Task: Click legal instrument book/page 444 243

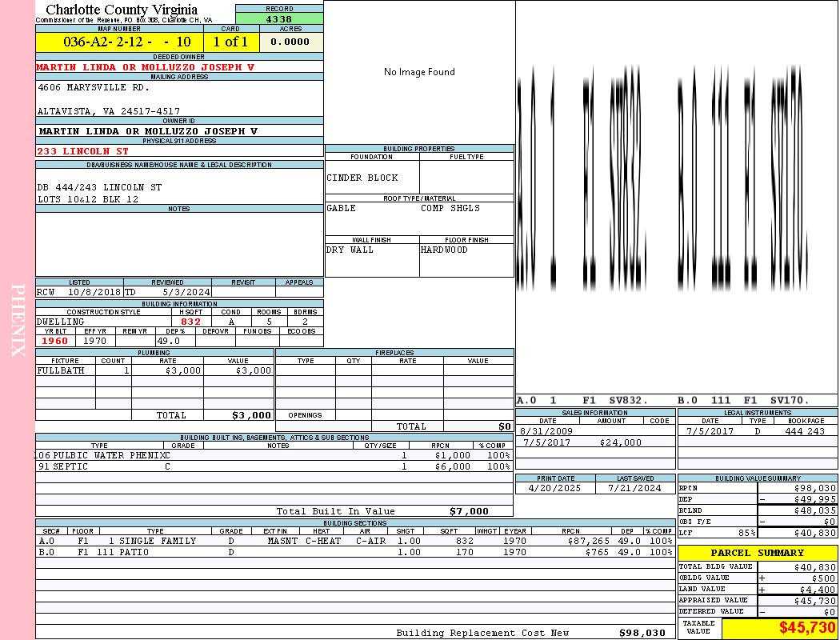Action: (805, 431)
